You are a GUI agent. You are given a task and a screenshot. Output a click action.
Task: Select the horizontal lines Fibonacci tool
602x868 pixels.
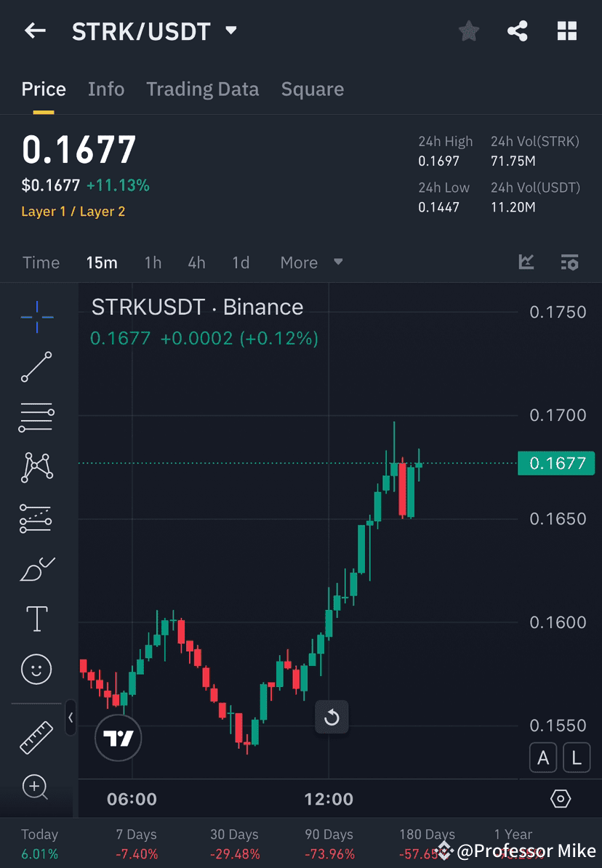tap(36, 417)
